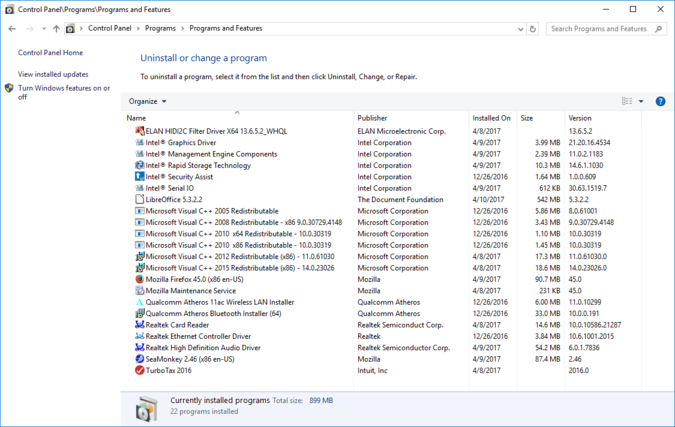This screenshot has height=427, width=675.
Task: Click the Qualcomm Atheros Bluetooth Installer icon
Action: pyautogui.click(x=139, y=313)
